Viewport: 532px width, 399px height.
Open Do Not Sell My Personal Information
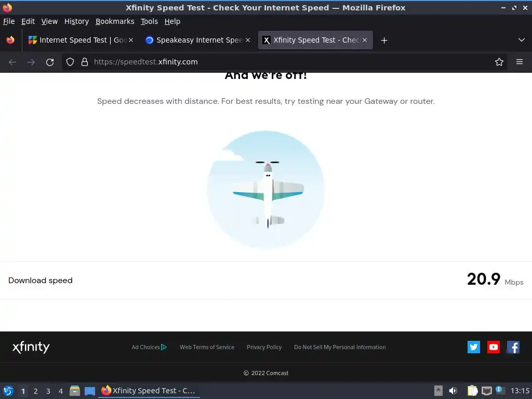click(x=340, y=347)
